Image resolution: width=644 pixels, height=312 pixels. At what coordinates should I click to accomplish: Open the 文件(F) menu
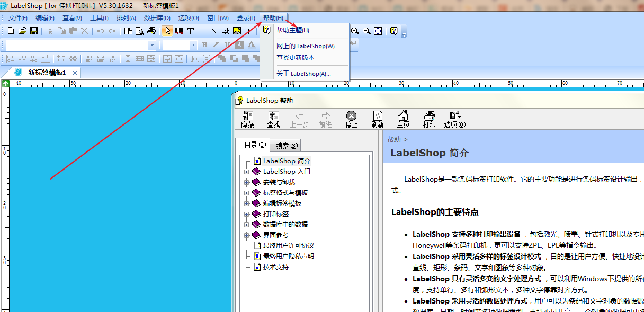click(17, 18)
